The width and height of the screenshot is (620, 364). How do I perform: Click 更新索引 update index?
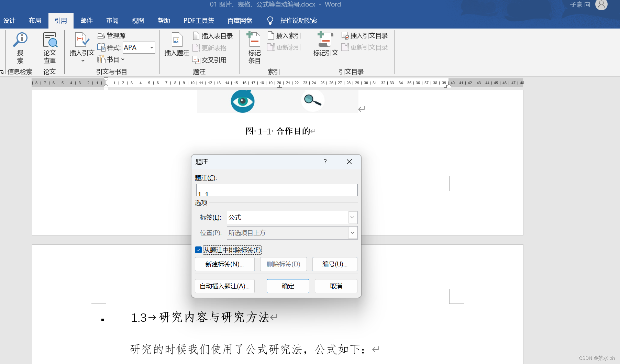click(x=284, y=47)
